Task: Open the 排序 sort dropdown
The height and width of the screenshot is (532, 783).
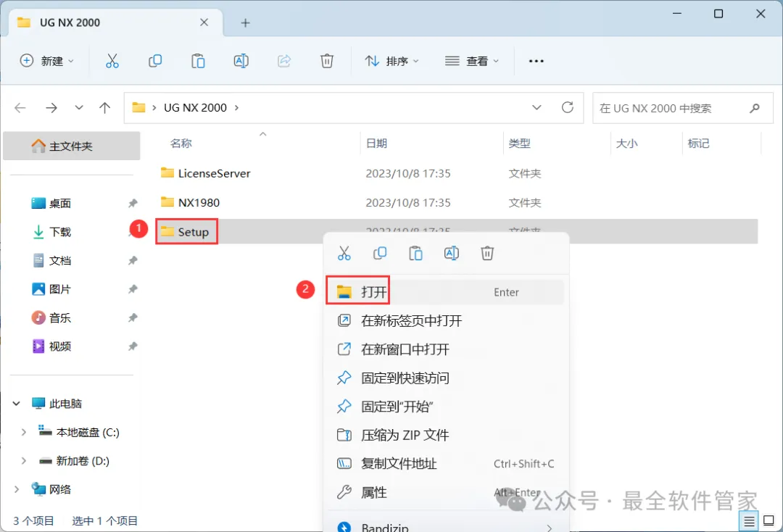Action: tap(391, 61)
